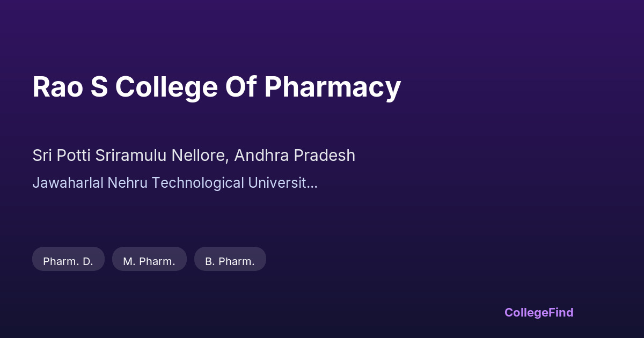This screenshot has height=338, width=644.
Task: Select the Andhra Pradesh state text
Action: pos(295,156)
